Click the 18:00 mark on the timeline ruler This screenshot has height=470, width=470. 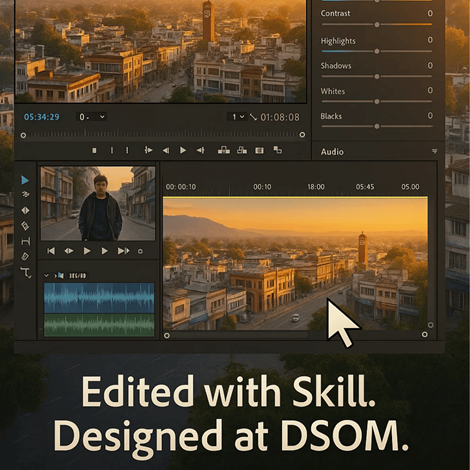pyautogui.click(x=316, y=187)
